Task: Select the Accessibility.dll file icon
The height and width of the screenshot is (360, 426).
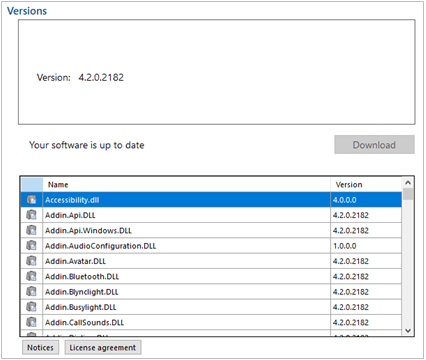Action: (x=31, y=199)
